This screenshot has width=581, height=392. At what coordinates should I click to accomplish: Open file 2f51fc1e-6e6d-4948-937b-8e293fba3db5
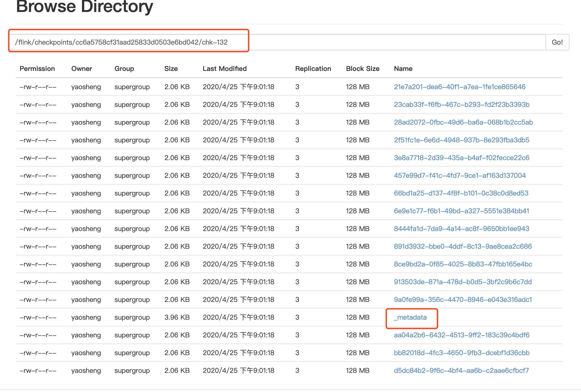point(461,140)
